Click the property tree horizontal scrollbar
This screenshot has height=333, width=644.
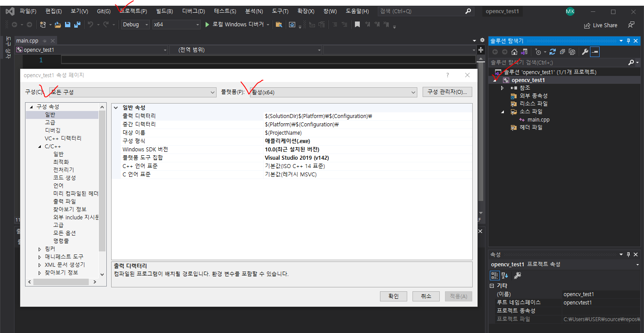coord(62,282)
